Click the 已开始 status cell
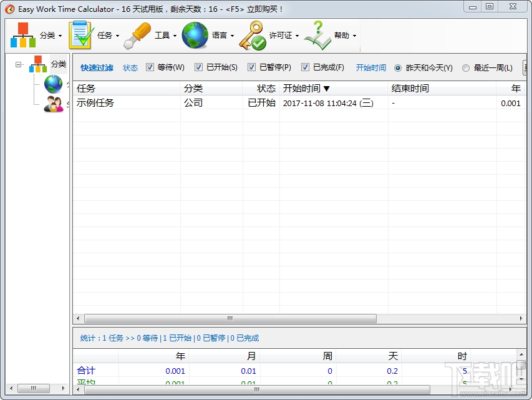The width and height of the screenshot is (532, 400). (261, 103)
